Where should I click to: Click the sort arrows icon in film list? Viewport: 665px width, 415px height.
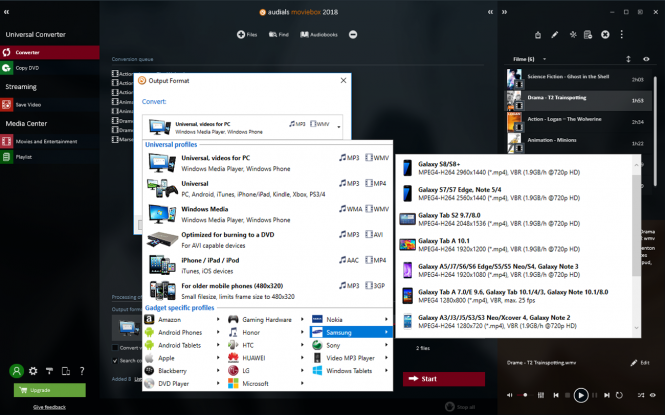tap(629, 59)
